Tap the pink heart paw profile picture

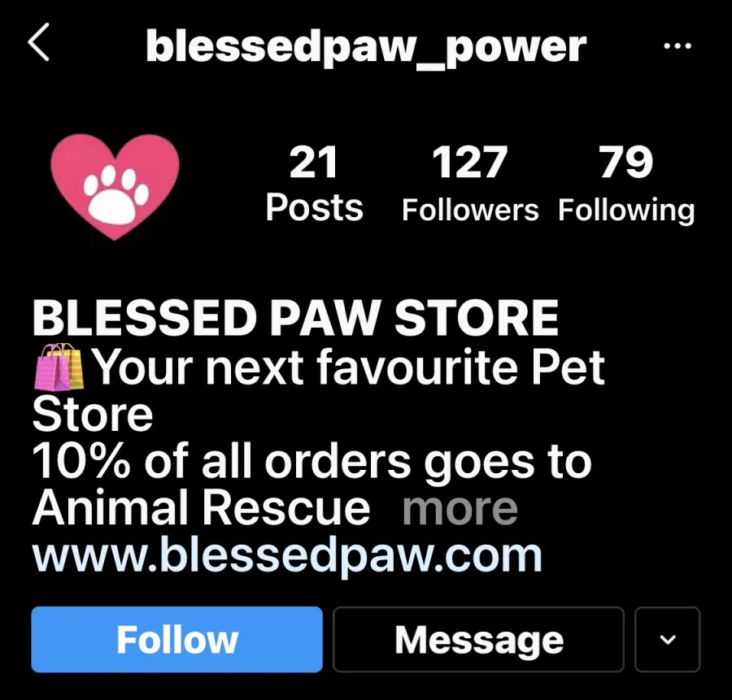[x=115, y=187]
